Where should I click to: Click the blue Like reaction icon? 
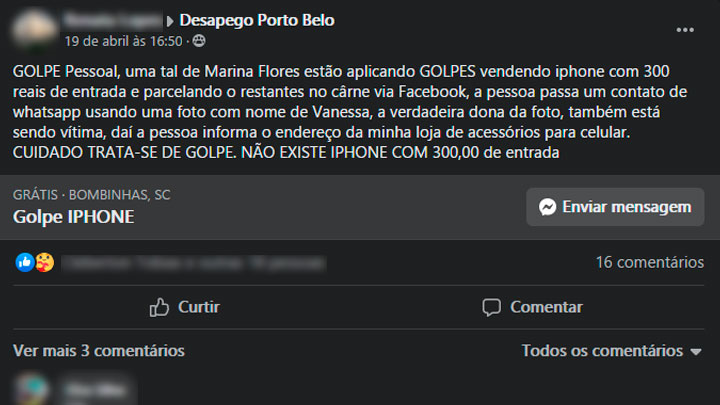(25, 262)
